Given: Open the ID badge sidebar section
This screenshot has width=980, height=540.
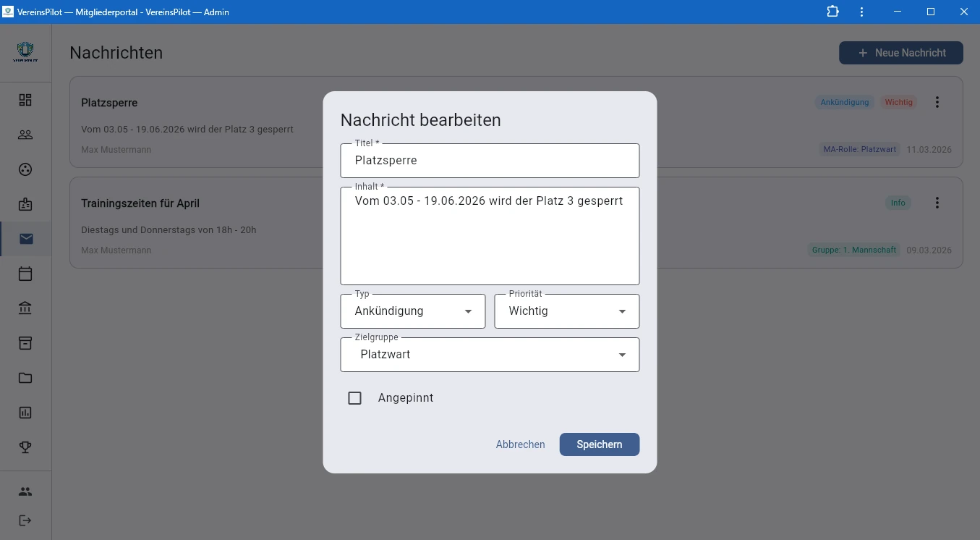Looking at the screenshot, I should [25, 204].
